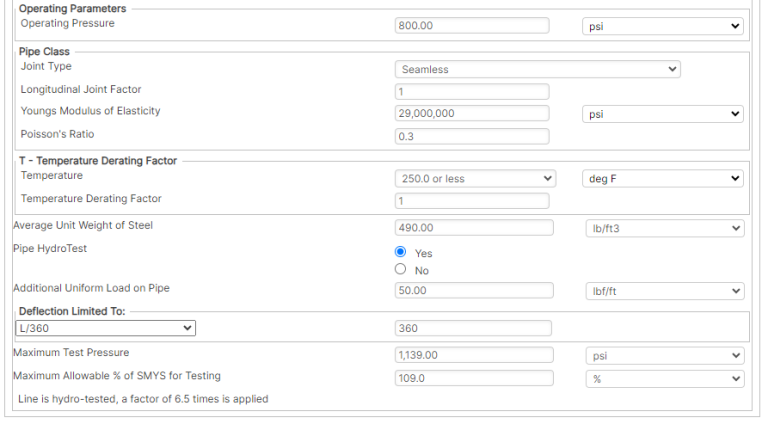Select No for Pipe HydroTest

[x=401, y=269]
